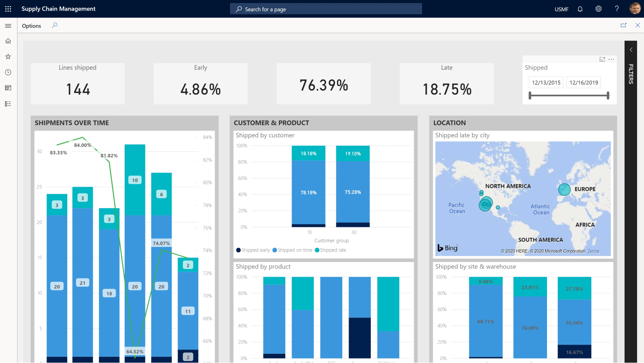The width and height of the screenshot is (644, 363).
Task: Expand the hamburger navigation pane
Action: [x=8, y=26]
